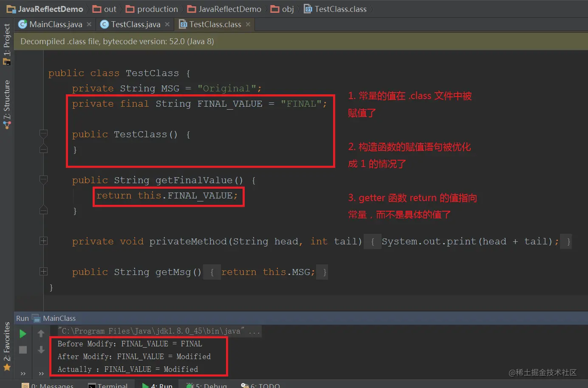Expand the more actions chevrons left in Run
Viewport: 588px width, 388px height.
23,374
